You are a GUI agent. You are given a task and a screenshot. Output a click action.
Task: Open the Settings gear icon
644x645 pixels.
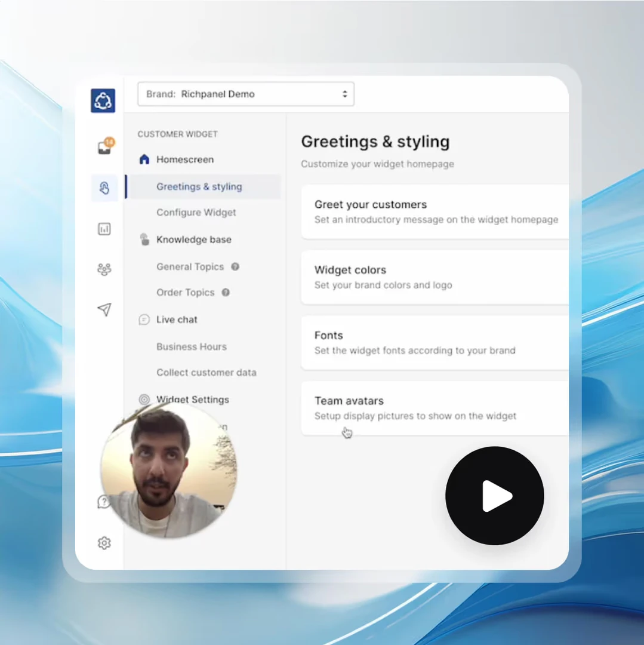pyautogui.click(x=104, y=543)
